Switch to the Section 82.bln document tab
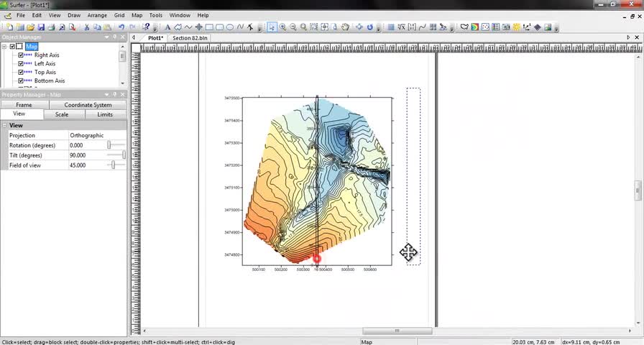 pos(191,38)
